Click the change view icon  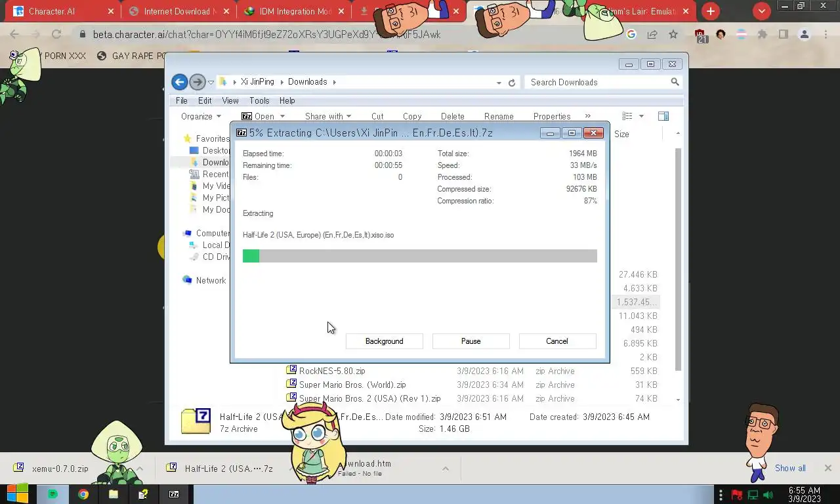coord(627,116)
